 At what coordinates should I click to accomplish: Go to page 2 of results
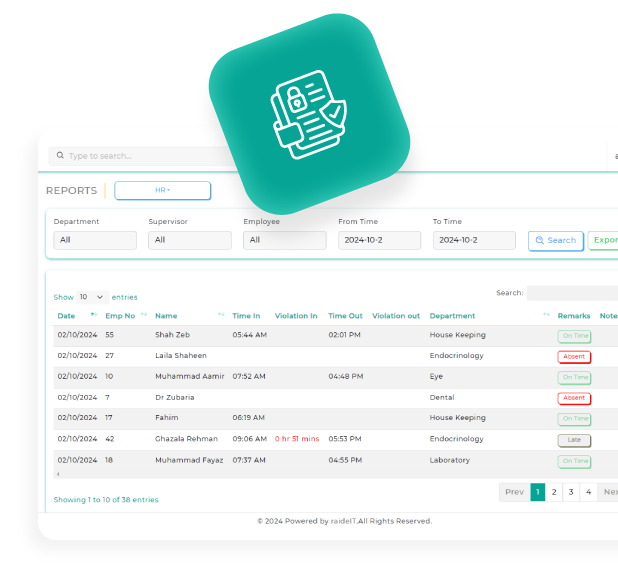click(x=554, y=492)
